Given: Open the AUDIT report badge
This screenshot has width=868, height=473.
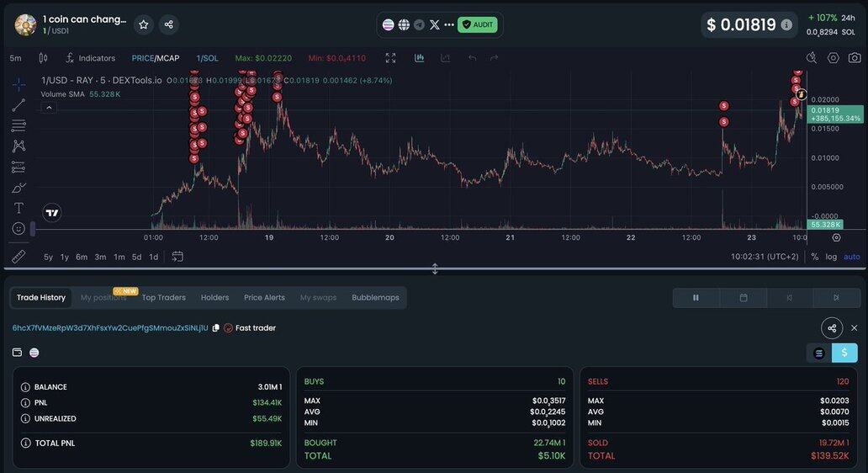Looking at the screenshot, I should tap(477, 24).
